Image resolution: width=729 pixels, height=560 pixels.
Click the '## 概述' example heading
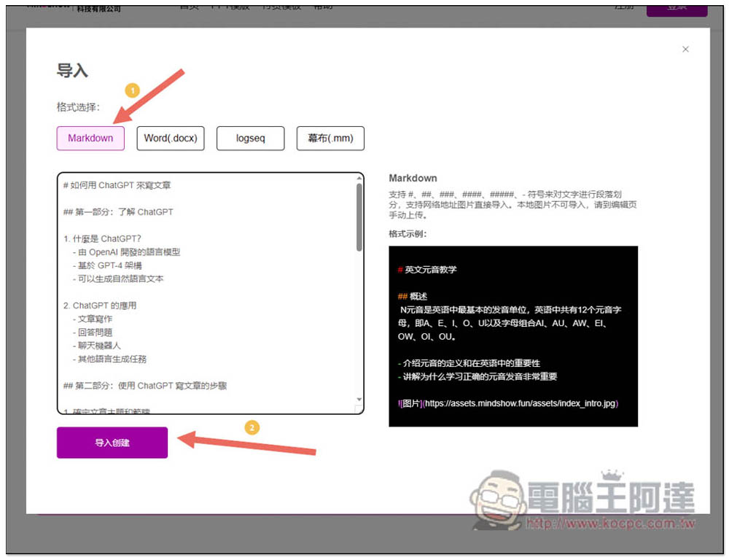point(413,296)
